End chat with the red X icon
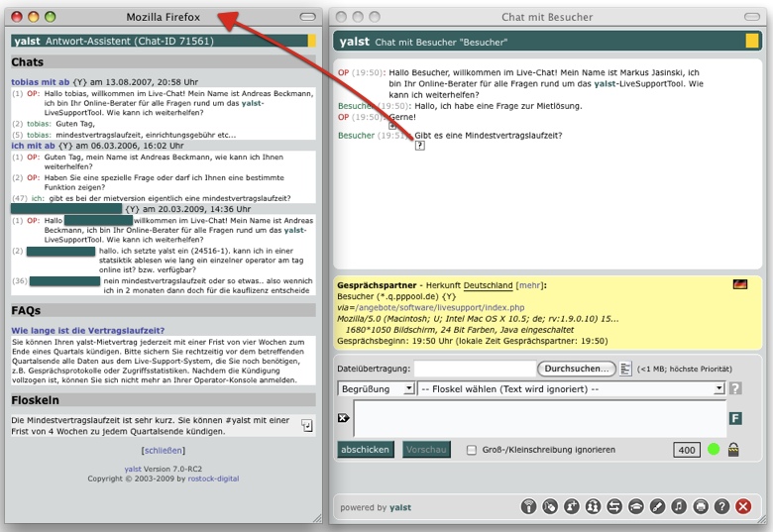 (743, 506)
